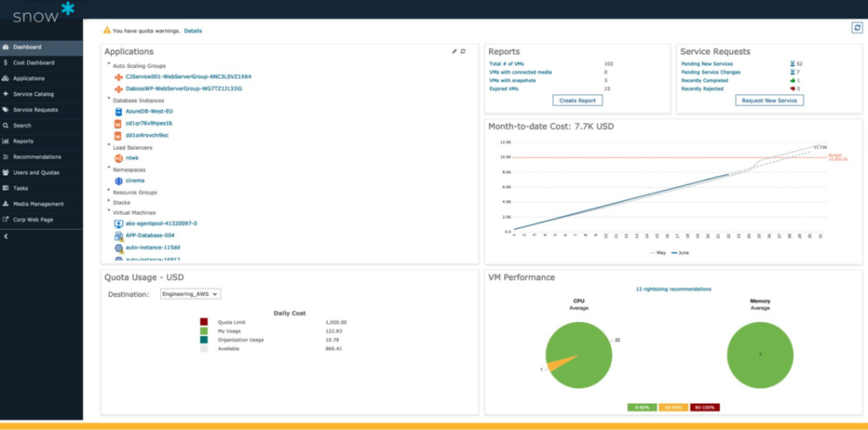This screenshot has height=430, width=868.
Task: Go to Service Catalog in the sidebar
Action: 33,94
